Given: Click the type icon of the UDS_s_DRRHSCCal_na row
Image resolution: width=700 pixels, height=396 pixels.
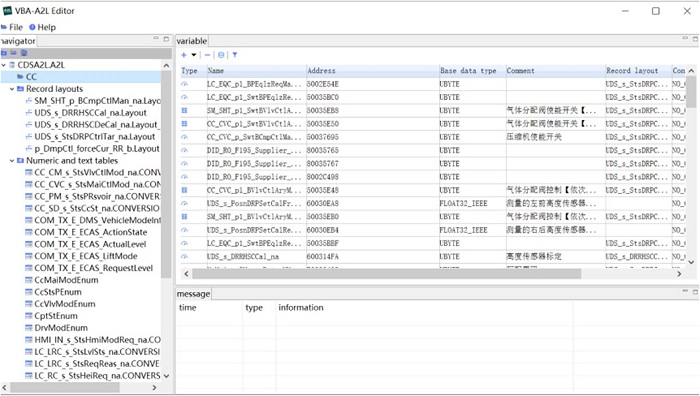Looking at the screenshot, I should tap(184, 257).
